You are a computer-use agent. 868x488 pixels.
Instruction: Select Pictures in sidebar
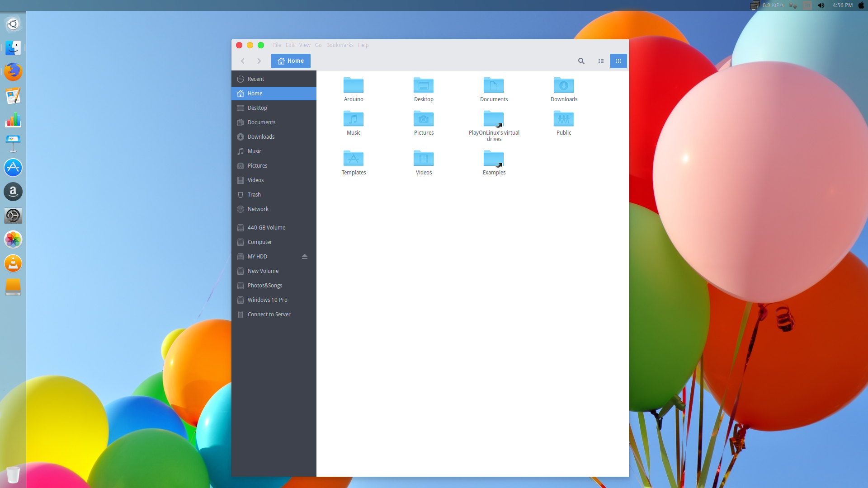coord(274,166)
